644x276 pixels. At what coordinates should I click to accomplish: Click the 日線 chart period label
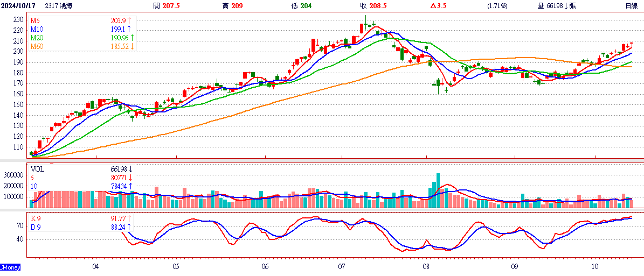pyautogui.click(x=631, y=6)
